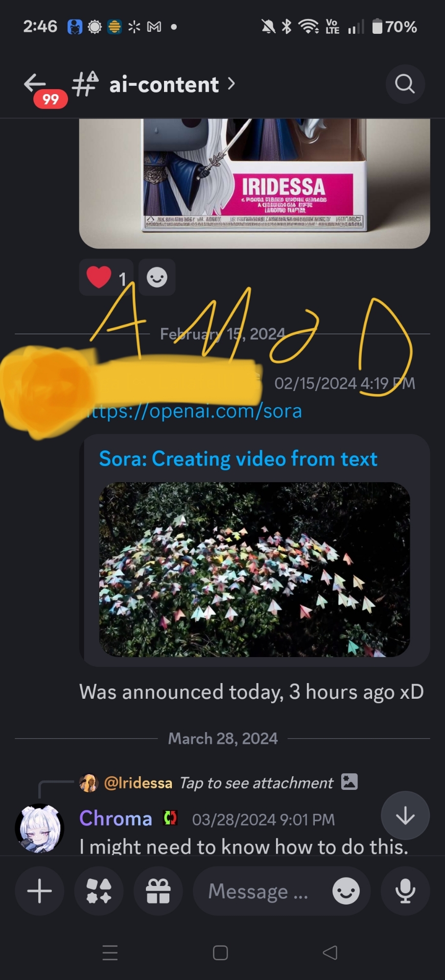The image size is (445, 980).
Task: Open the plus attachment button
Action: [40, 891]
